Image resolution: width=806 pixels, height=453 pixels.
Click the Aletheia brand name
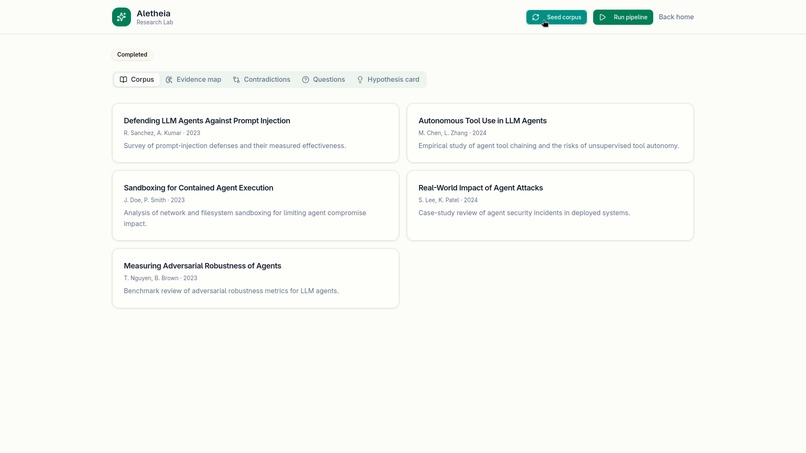[x=153, y=13]
